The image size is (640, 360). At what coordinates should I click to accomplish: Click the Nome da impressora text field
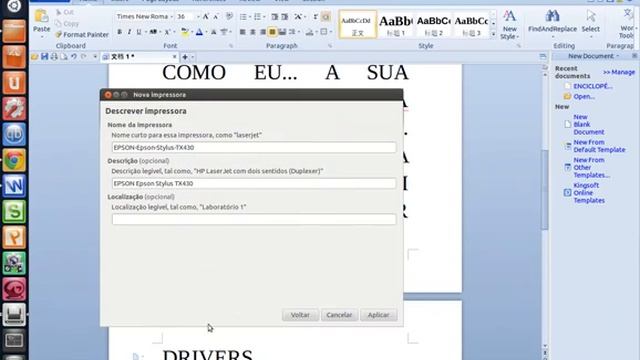(x=254, y=147)
